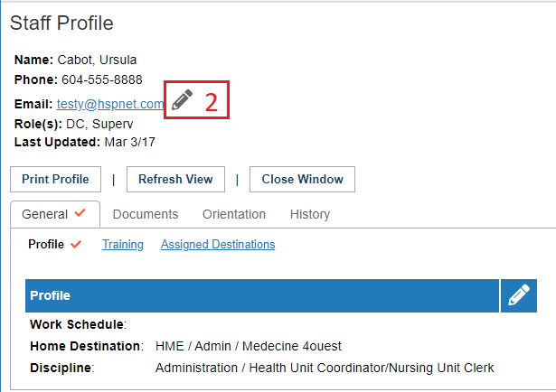
Task: Click the red checkmark beside General
Action: coord(80,213)
